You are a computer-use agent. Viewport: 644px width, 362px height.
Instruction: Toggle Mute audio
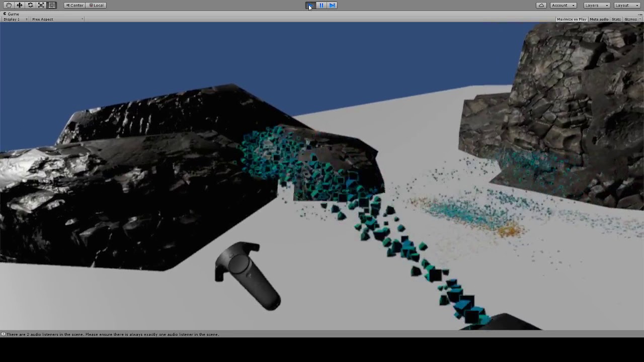(x=599, y=19)
